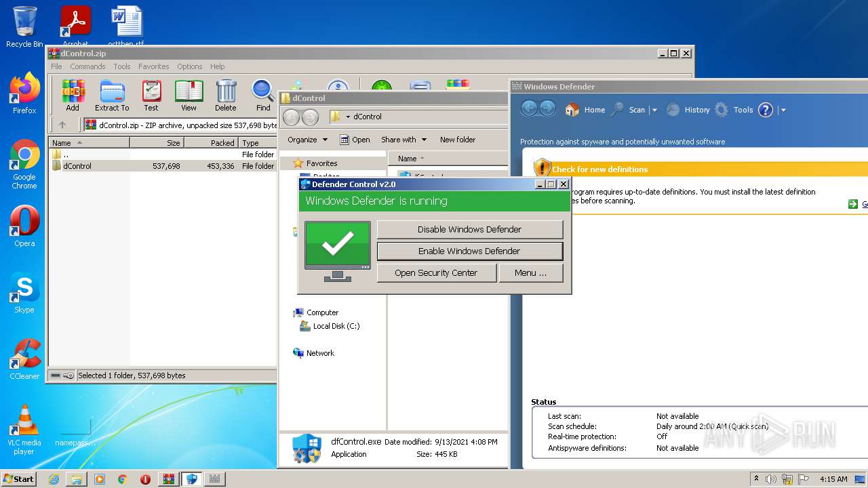Open the Commands menu in WinRAR

(87, 66)
